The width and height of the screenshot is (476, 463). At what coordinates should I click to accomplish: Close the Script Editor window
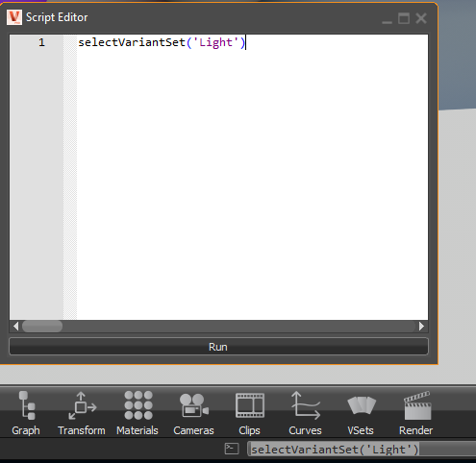point(421,18)
